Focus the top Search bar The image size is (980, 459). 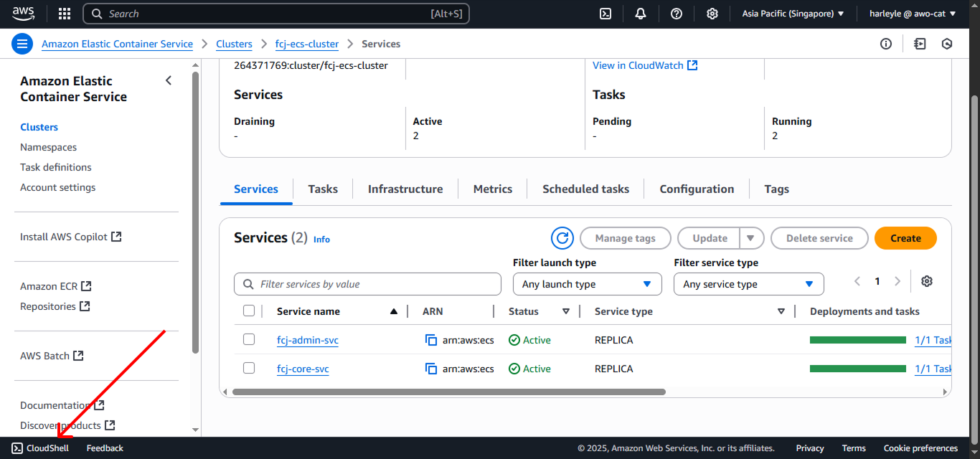(x=276, y=14)
